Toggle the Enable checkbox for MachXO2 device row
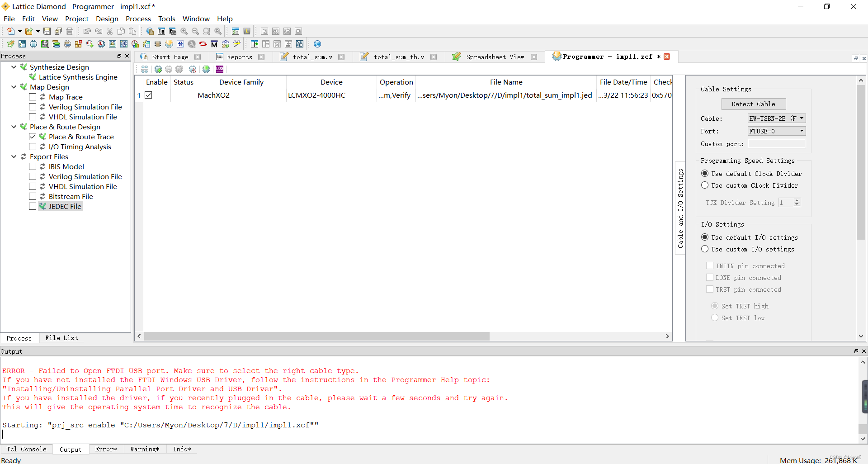Image resolution: width=868 pixels, height=464 pixels. (x=148, y=95)
